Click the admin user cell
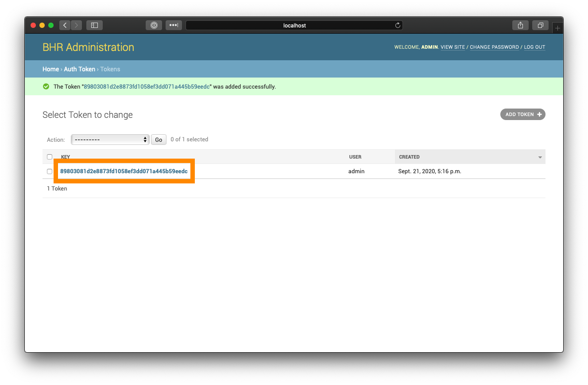 pos(356,171)
